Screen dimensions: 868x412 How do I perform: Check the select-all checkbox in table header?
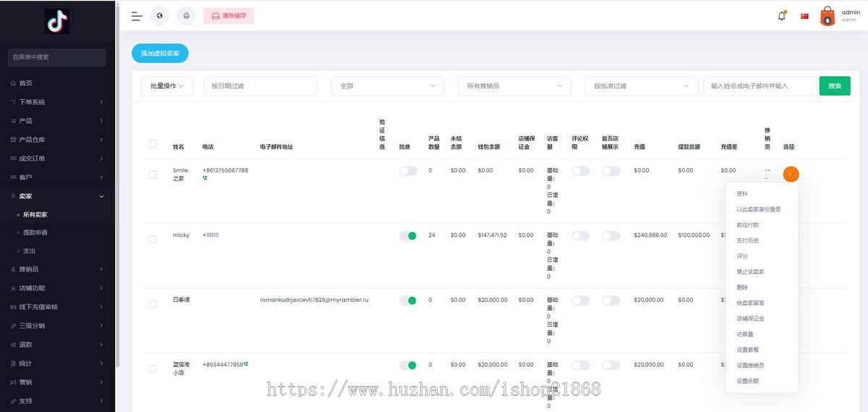click(153, 143)
